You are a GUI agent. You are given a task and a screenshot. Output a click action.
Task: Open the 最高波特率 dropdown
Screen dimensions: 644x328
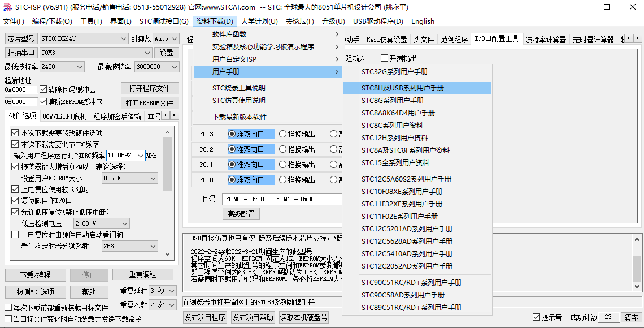point(156,67)
